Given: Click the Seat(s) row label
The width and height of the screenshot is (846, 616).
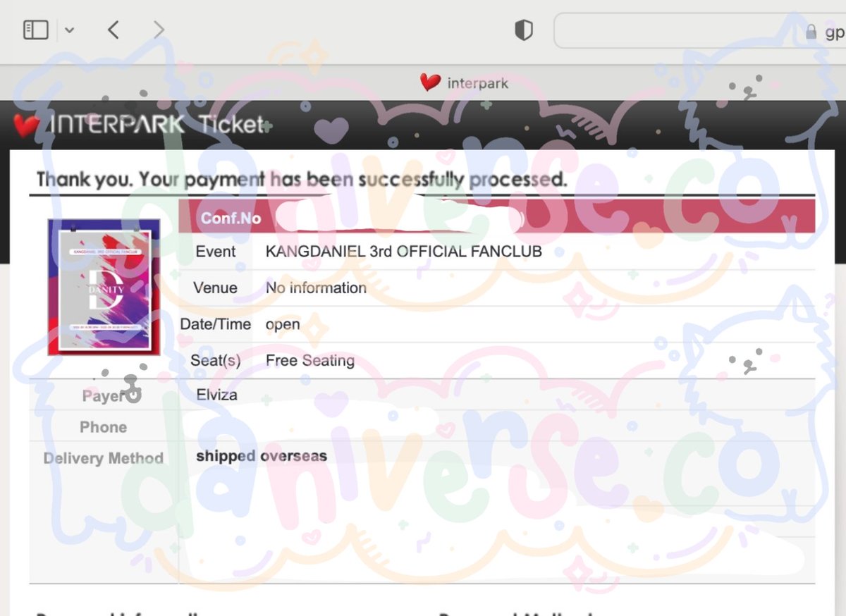Looking at the screenshot, I should tap(216, 361).
